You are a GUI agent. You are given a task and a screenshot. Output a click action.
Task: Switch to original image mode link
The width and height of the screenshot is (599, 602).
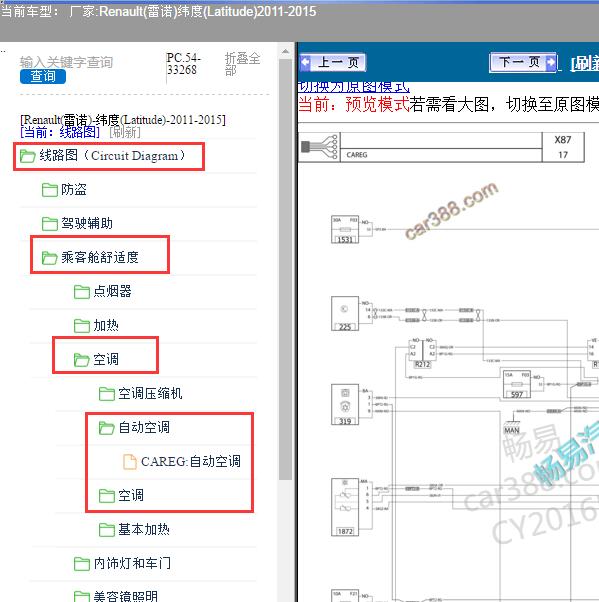click(354, 87)
